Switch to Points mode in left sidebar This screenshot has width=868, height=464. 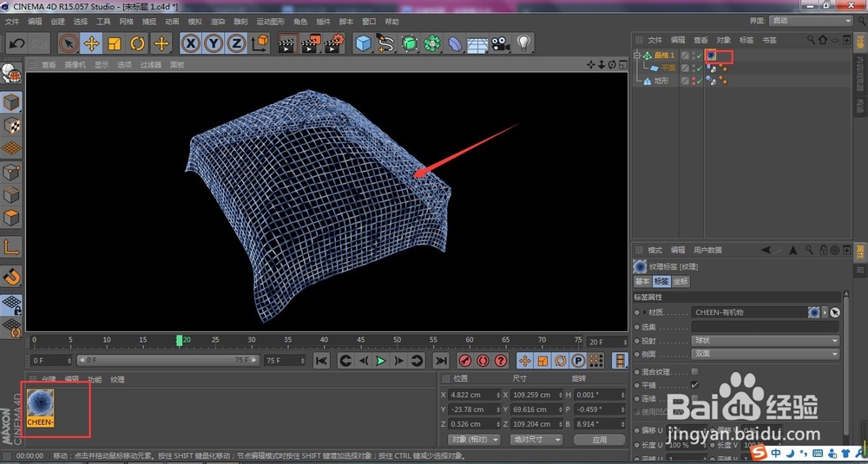[11, 172]
